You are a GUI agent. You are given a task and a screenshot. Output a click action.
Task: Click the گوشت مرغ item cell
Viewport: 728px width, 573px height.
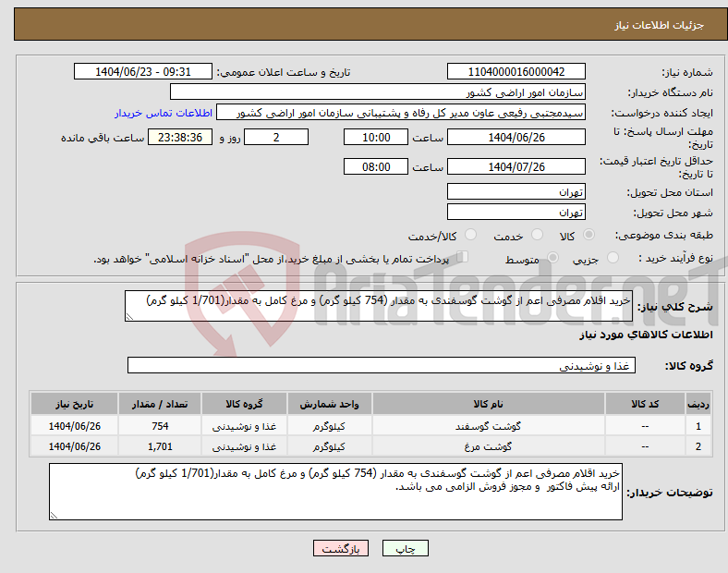489,446
